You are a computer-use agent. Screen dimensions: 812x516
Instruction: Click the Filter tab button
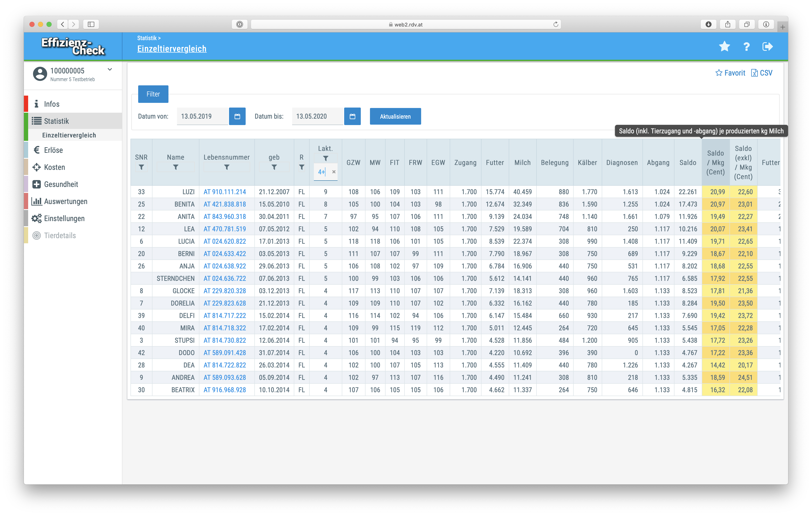point(153,94)
